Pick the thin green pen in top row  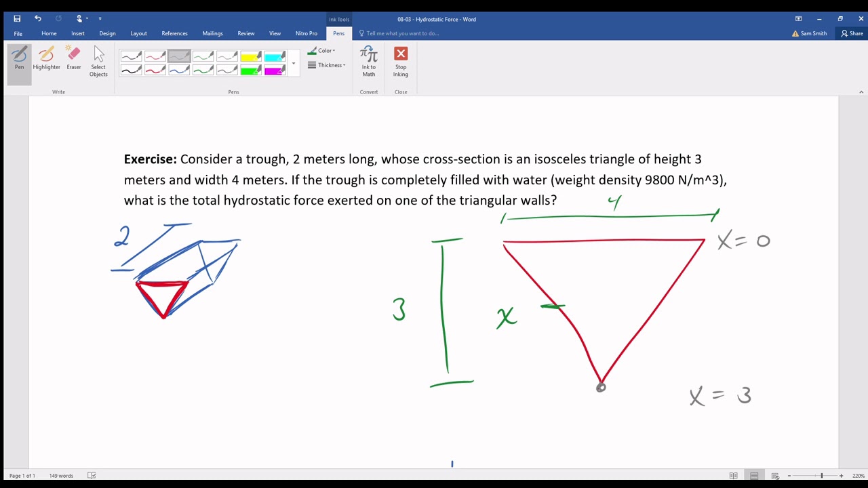tap(203, 57)
